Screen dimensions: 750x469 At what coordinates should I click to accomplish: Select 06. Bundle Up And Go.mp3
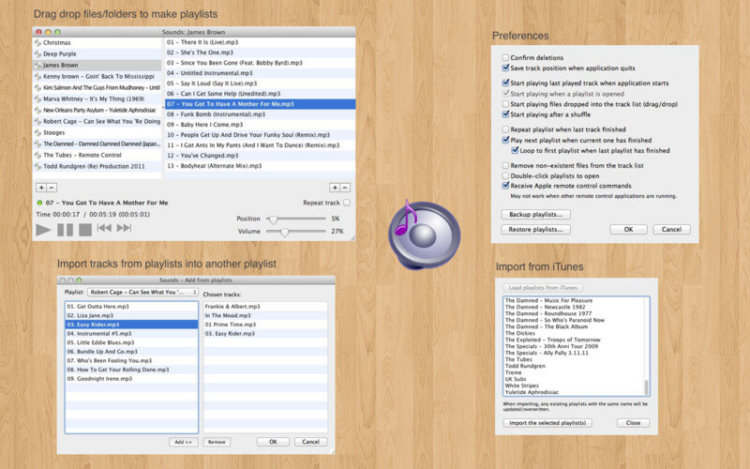click(x=132, y=351)
